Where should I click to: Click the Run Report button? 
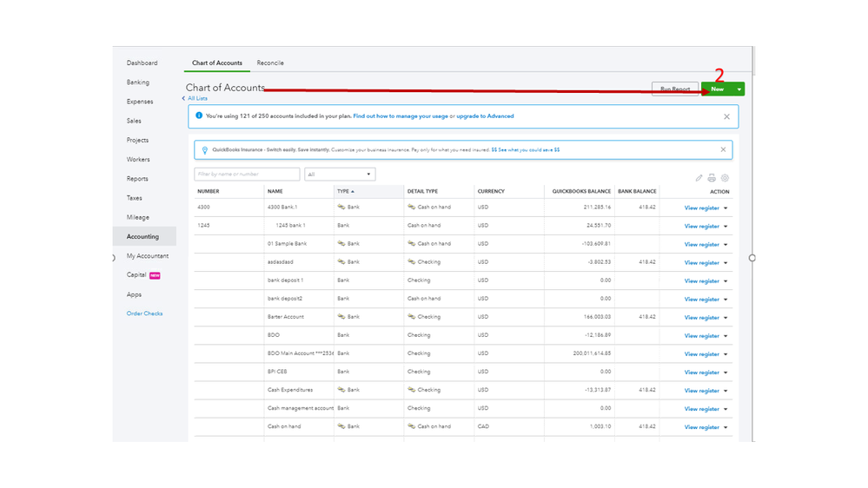[675, 89]
